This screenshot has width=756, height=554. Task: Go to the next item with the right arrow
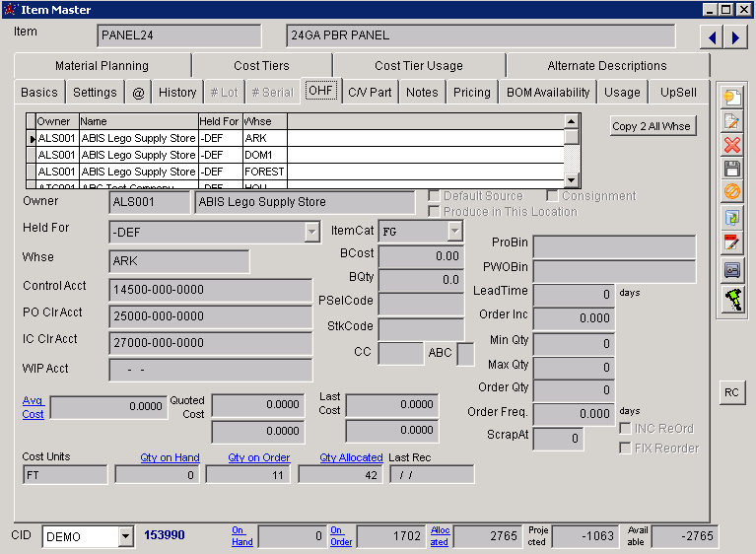pyautogui.click(x=735, y=37)
